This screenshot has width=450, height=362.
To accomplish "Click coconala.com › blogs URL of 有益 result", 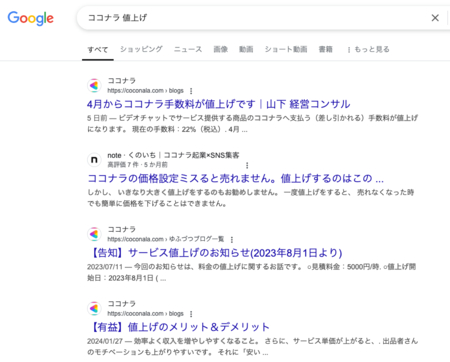I will (145, 314).
